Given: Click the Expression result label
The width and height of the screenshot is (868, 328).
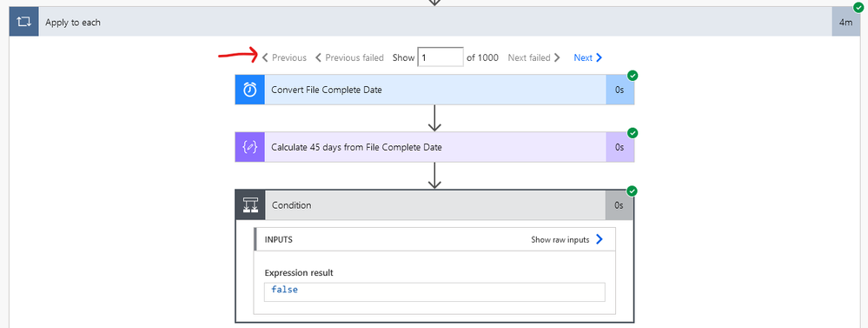Looking at the screenshot, I should click(x=299, y=272).
